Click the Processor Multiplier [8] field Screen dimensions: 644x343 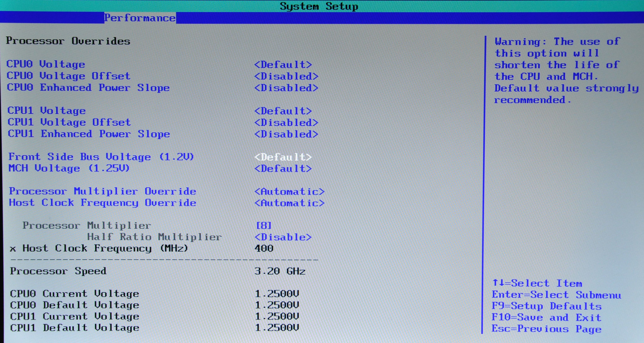264,226
